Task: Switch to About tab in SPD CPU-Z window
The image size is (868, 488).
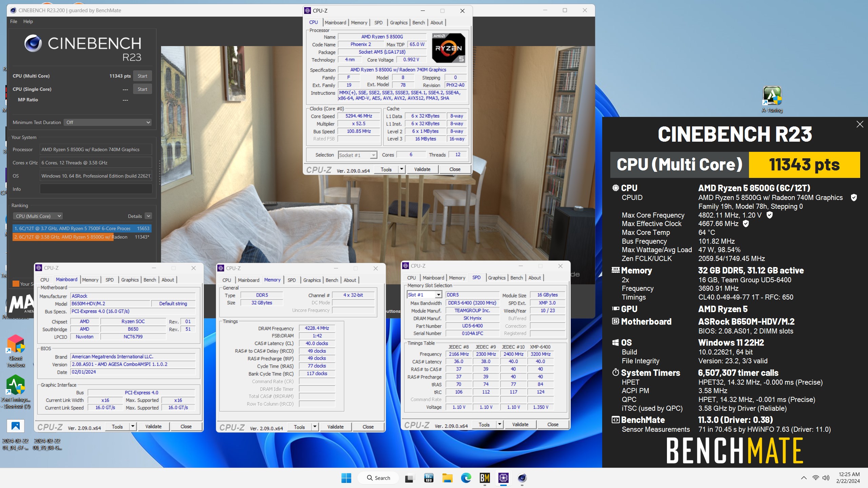Action: point(534,278)
